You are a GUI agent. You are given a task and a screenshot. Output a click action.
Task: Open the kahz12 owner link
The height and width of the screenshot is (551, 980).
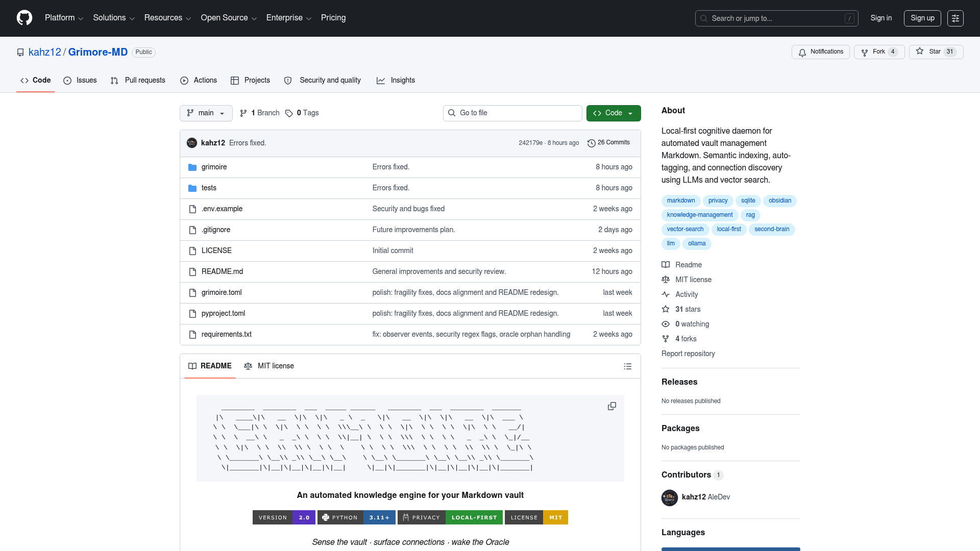(45, 52)
